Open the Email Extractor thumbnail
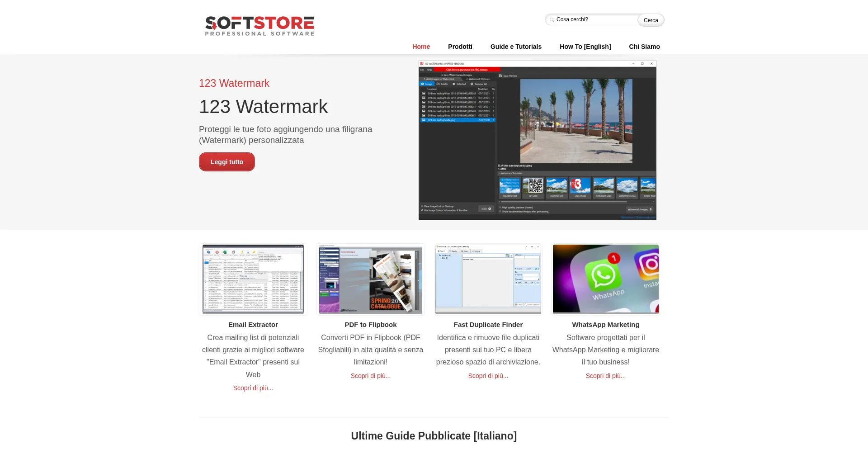 [253, 279]
